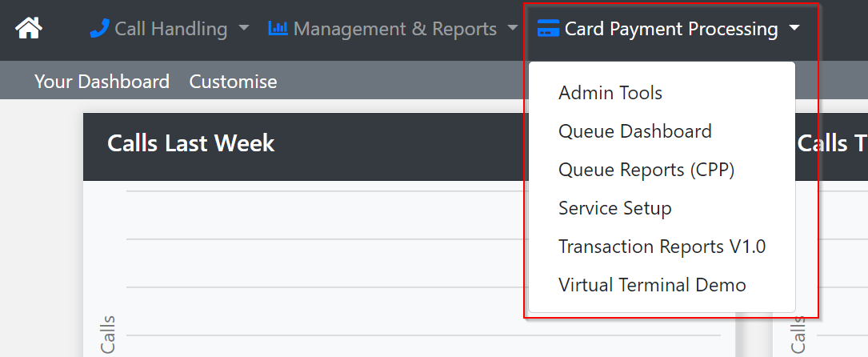The height and width of the screenshot is (357, 868).
Task: Click the bar chart icon beside Management & Reports
Action: click(278, 29)
